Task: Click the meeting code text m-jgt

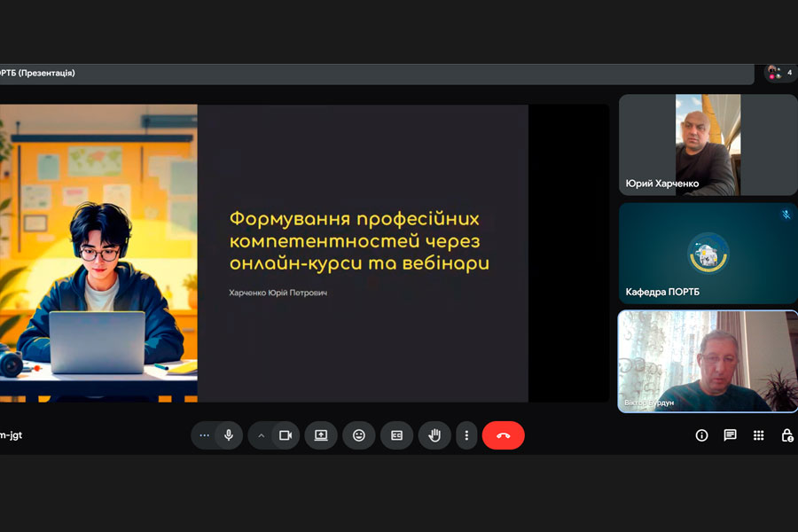Action: (11, 435)
